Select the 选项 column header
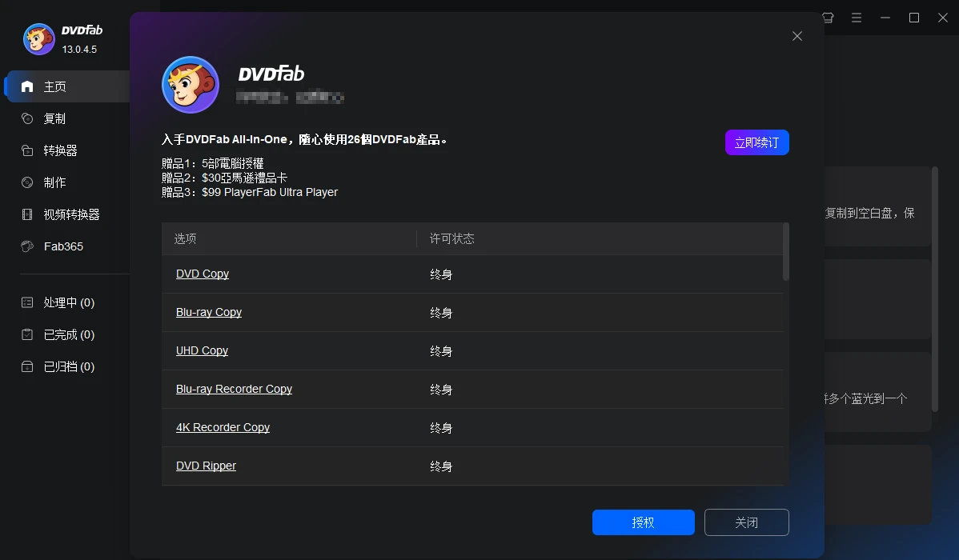Viewport: 959px width, 560px height. click(184, 238)
